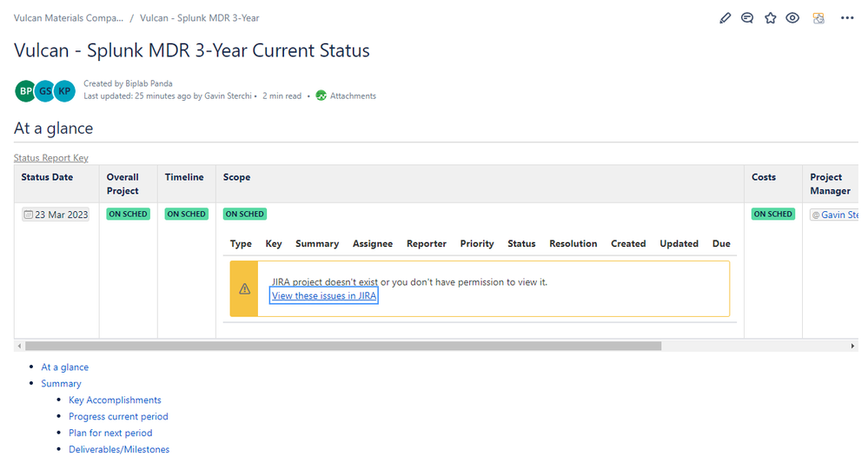Click the Overall Project ON SCHED badge
This screenshot has width=868, height=456.
[x=128, y=215]
